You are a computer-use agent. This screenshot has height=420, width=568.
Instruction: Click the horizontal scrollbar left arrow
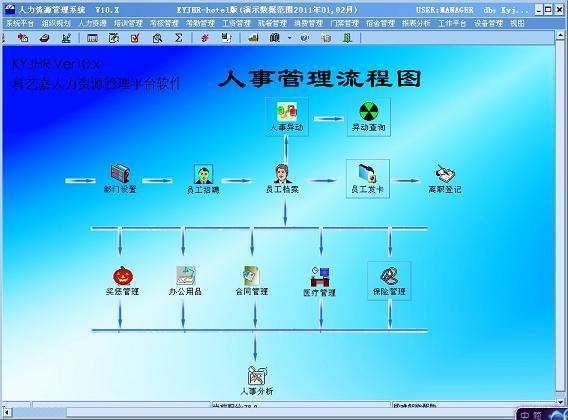click(7, 412)
